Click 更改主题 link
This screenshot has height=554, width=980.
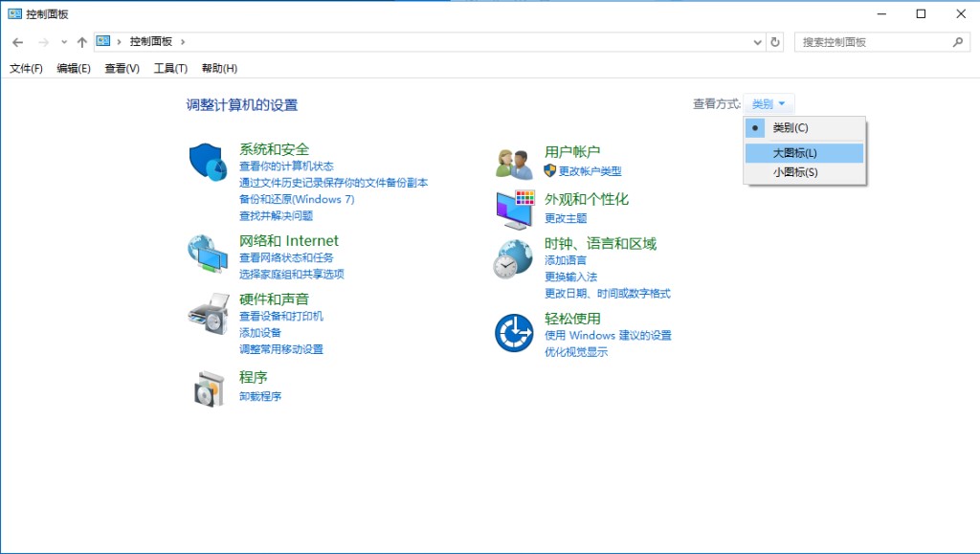566,218
